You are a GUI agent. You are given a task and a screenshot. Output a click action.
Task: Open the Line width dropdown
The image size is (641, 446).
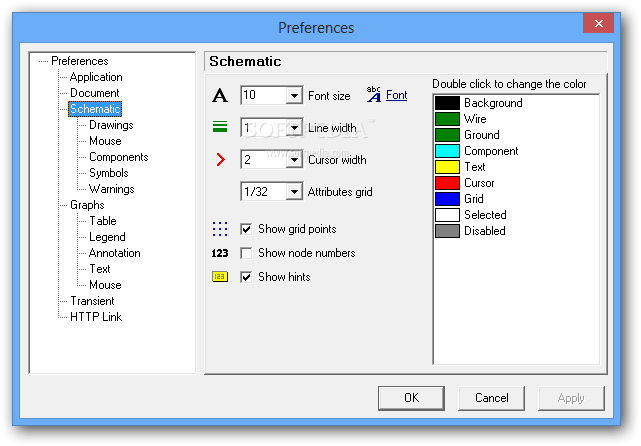pyautogui.click(x=294, y=128)
